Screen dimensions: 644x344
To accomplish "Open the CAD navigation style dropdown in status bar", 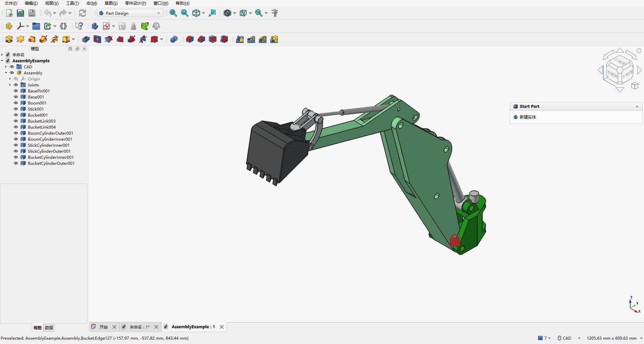I will 579,338.
